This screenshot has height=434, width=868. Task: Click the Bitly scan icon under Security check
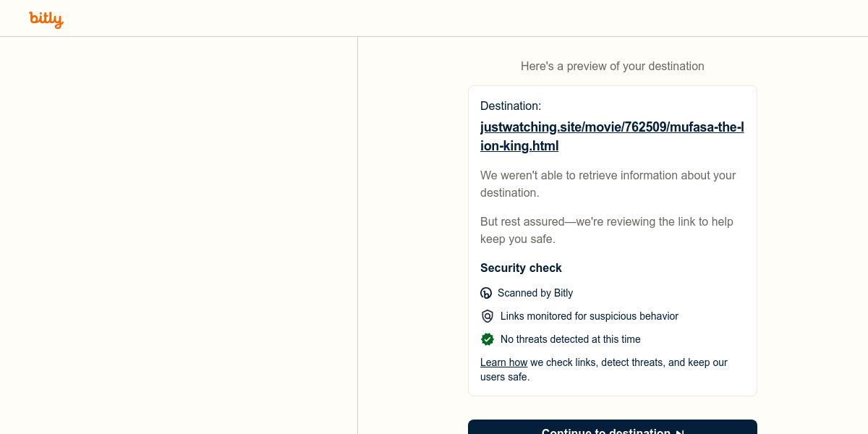pyautogui.click(x=486, y=293)
